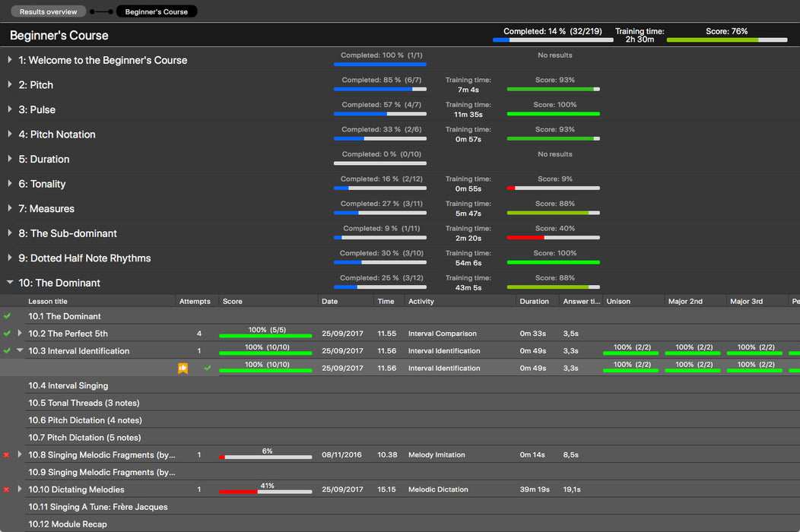The height and width of the screenshot is (532, 800).
Task: Sort by the Lesson title column header
Action: coord(48,302)
